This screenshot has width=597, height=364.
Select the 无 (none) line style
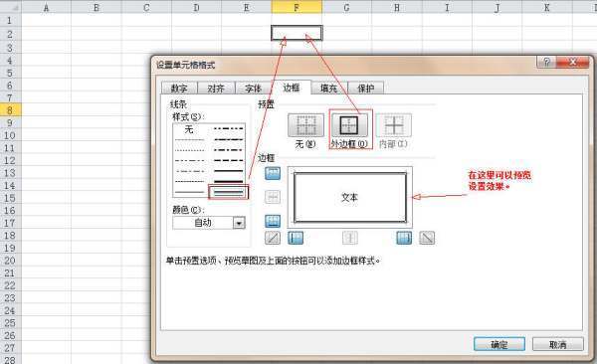coord(189,130)
